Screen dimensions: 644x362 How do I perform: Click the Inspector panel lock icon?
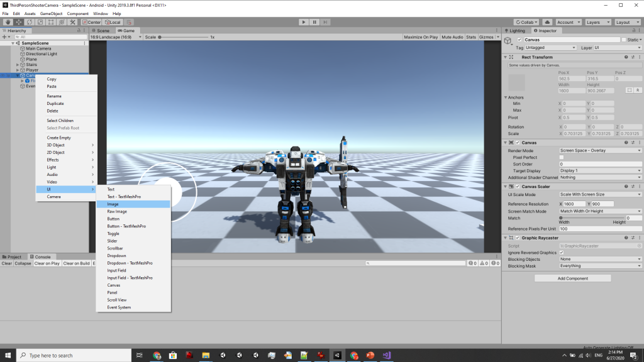click(634, 30)
